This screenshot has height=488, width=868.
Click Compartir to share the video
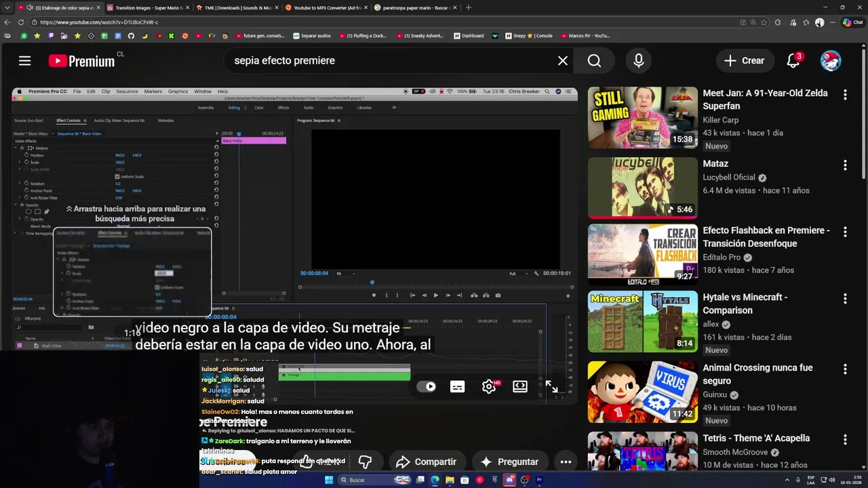[x=427, y=462]
